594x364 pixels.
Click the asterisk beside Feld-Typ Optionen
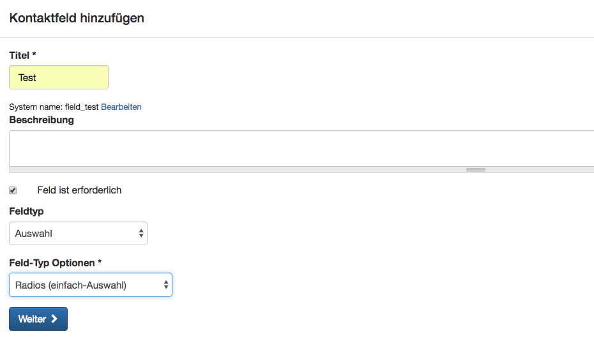(x=100, y=261)
